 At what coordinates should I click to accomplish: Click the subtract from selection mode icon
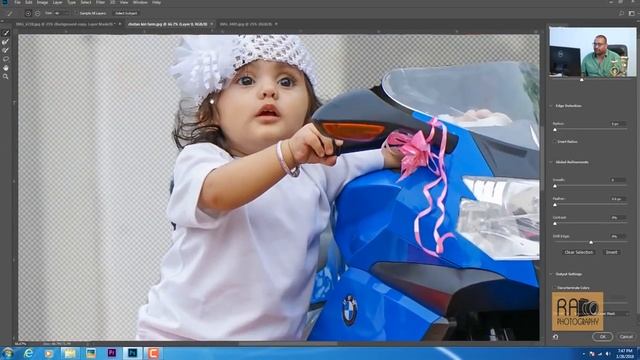tap(37, 13)
